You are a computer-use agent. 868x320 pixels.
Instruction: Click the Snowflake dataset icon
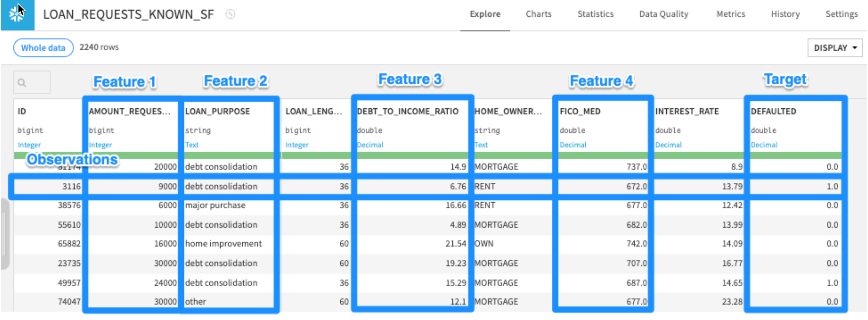coord(17,15)
